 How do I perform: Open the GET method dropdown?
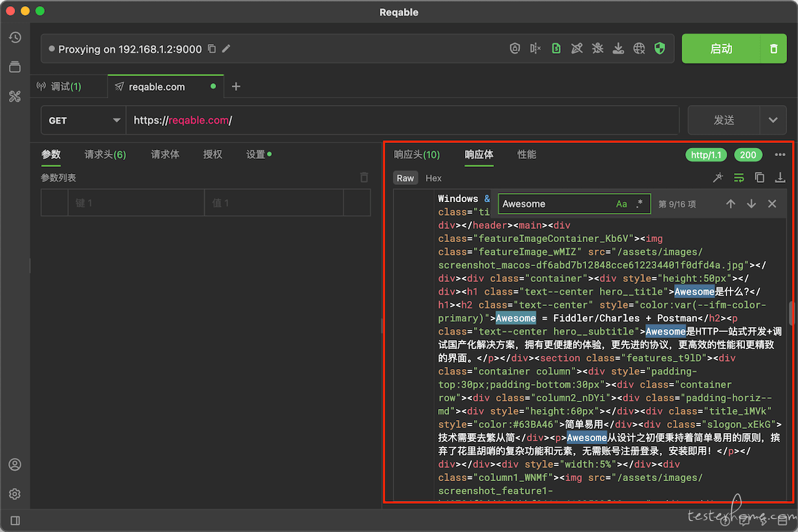83,120
